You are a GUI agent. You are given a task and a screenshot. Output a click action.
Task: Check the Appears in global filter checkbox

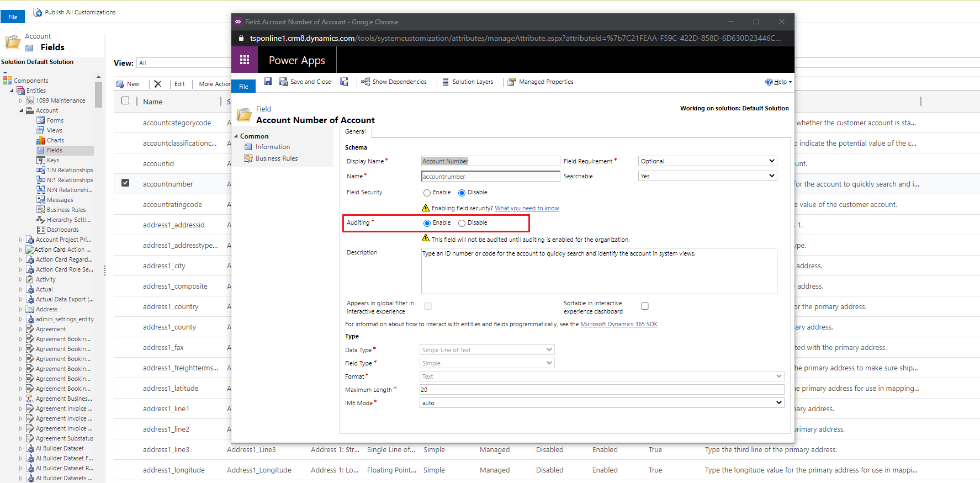pyautogui.click(x=428, y=306)
